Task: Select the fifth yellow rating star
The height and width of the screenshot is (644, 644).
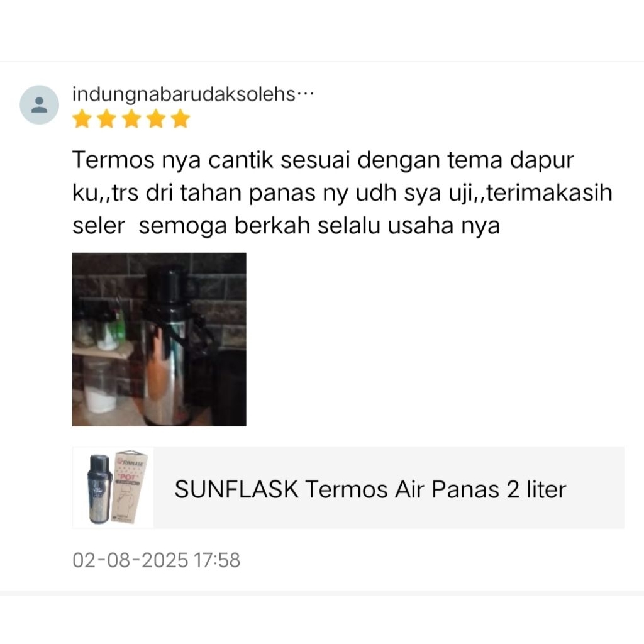Action: pyautogui.click(x=180, y=119)
